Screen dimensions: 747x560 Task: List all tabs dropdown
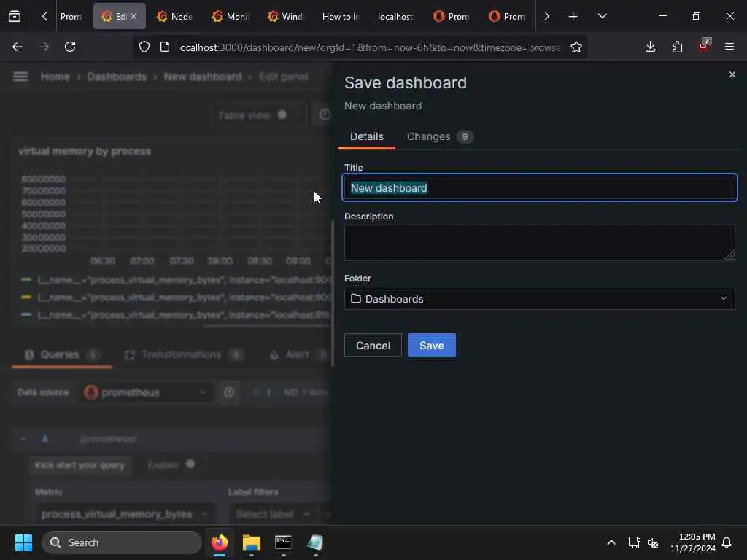pos(602,17)
